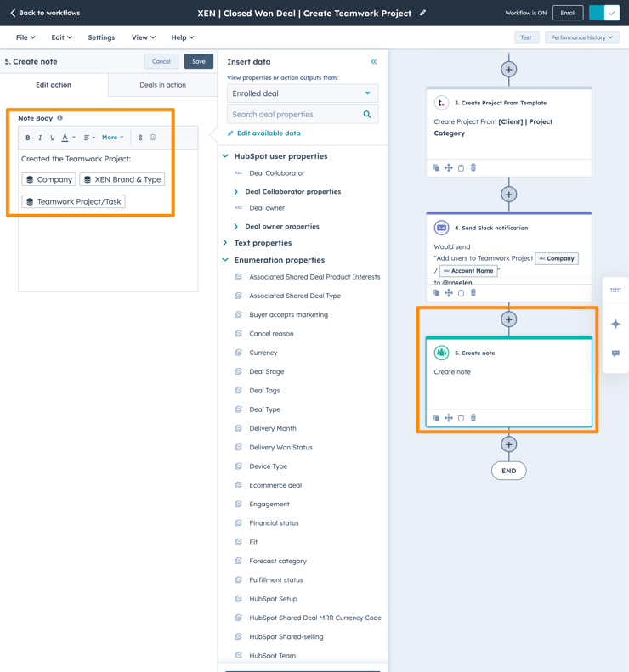
Task: Insert the Deal Collaborator property
Action: click(x=277, y=173)
